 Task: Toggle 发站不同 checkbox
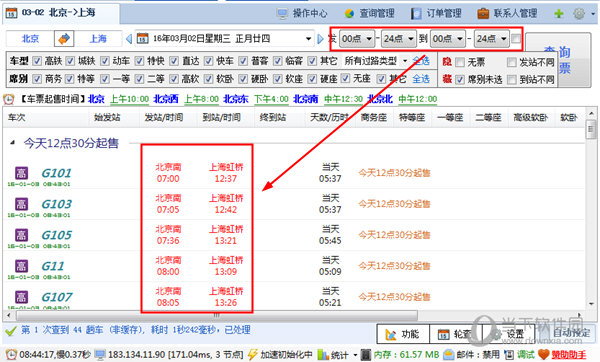pyautogui.click(x=512, y=62)
